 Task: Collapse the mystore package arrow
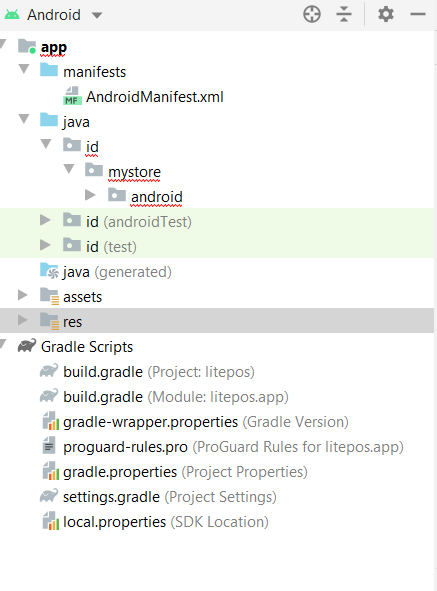[69, 169]
